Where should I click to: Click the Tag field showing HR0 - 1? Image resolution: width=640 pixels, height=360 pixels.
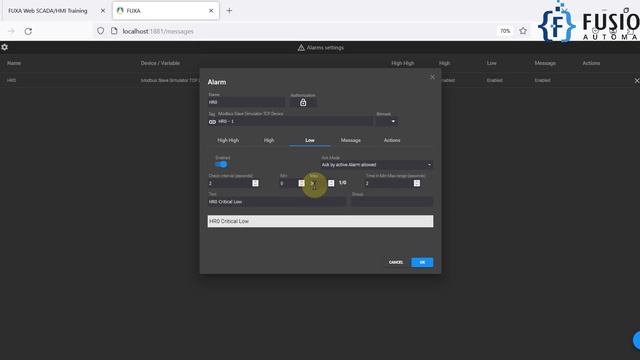pos(294,121)
